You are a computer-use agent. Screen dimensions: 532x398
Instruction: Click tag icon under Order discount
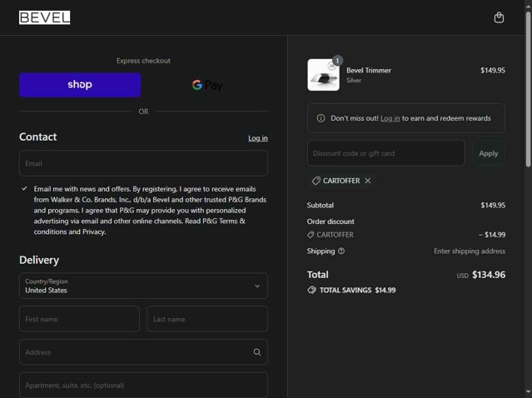pyautogui.click(x=311, y=235)
